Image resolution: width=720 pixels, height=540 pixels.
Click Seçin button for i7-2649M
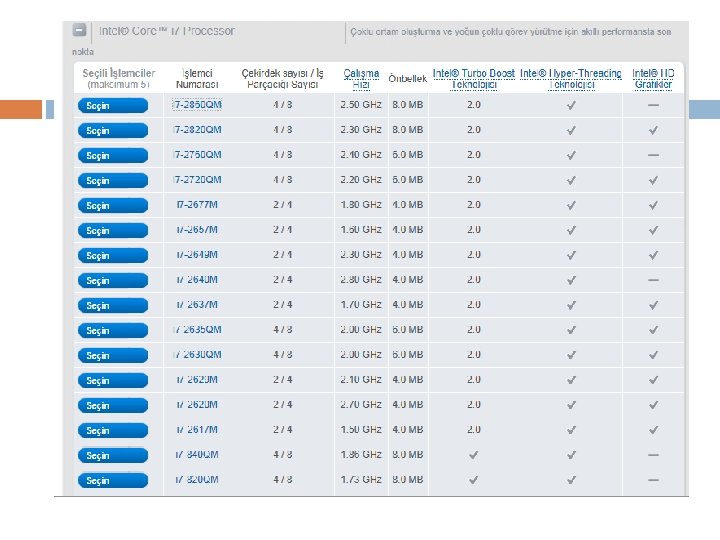(x=113, y=255)
